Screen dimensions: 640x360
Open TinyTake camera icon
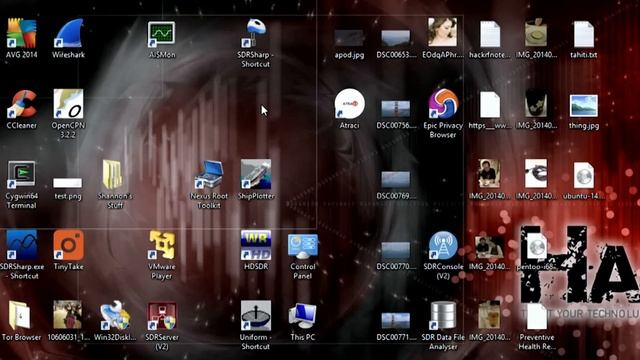[69, 245]
